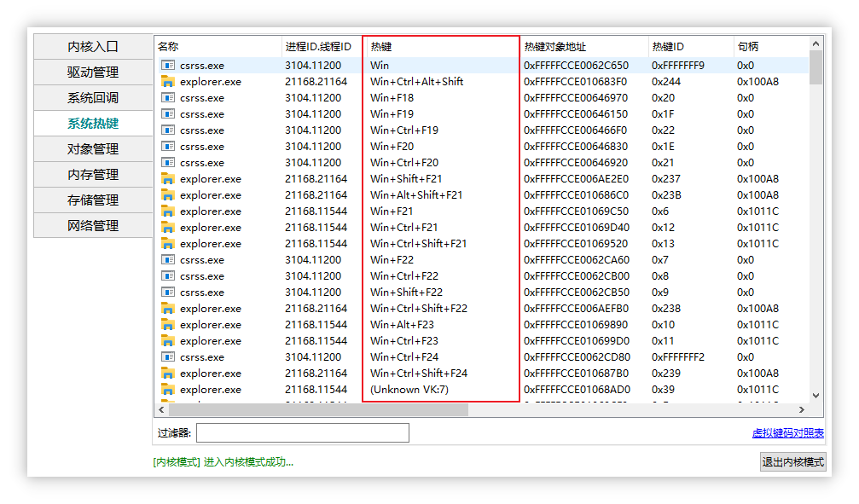859x504 pixels.
Task: Sort by the 热键 column header
Action: click(441, 47)
